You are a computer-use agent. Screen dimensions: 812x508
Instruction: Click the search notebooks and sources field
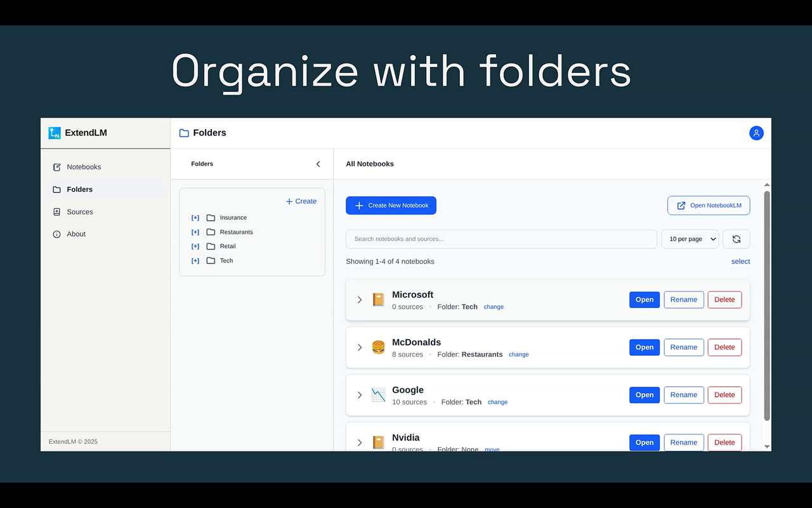[501, 239]
